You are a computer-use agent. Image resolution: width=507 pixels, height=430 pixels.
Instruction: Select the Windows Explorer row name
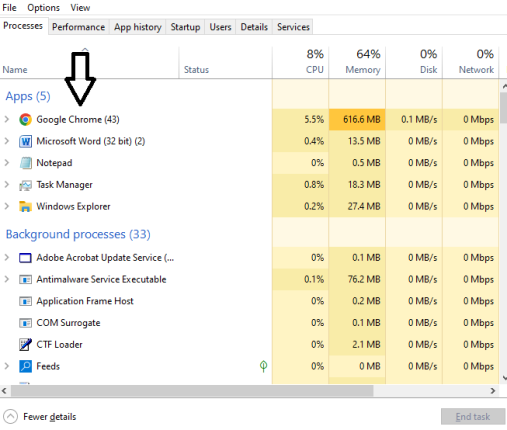tap(73, 206)
